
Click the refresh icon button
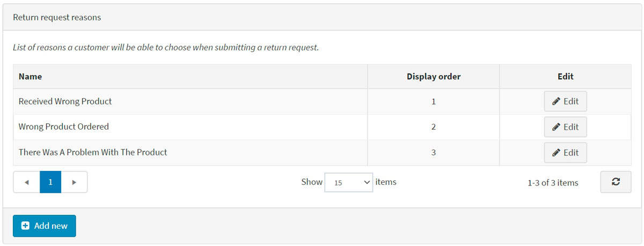pyautogui.click(x=616, y=182)
